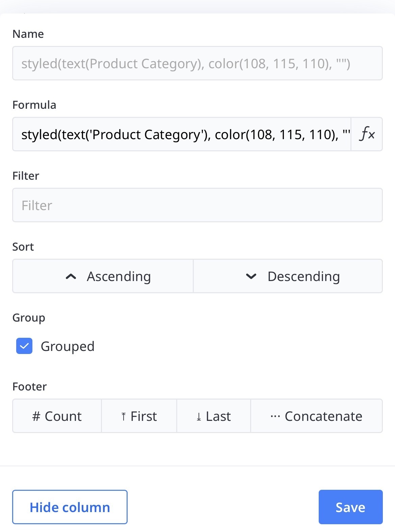Image resolution: width=395 pixels, height=532 pixels.
Task: Click the up chevron icon beside Ascending
Action: click(71, 277)
